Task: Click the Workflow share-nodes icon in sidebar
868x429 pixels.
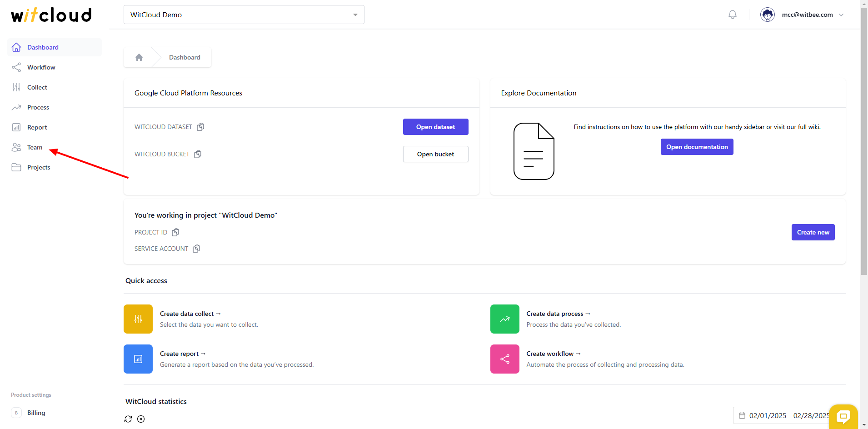Action: coord(16,67)
